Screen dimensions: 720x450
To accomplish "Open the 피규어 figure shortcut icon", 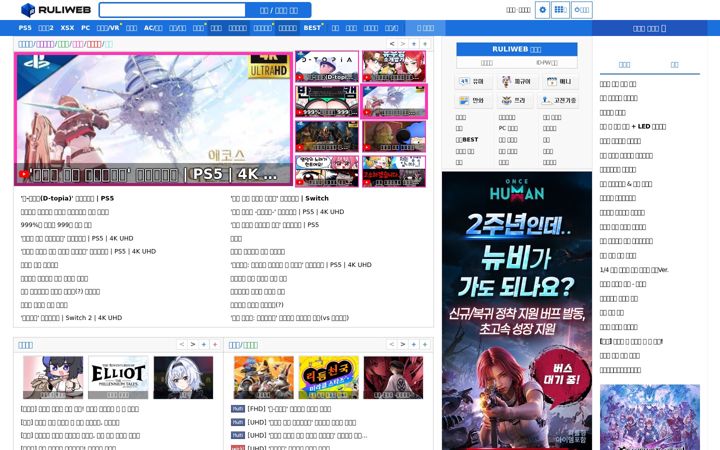I will [517, 81].
